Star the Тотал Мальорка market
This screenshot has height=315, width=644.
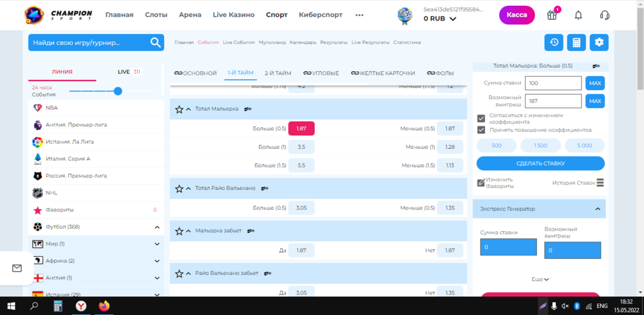[x=179, y=110]
